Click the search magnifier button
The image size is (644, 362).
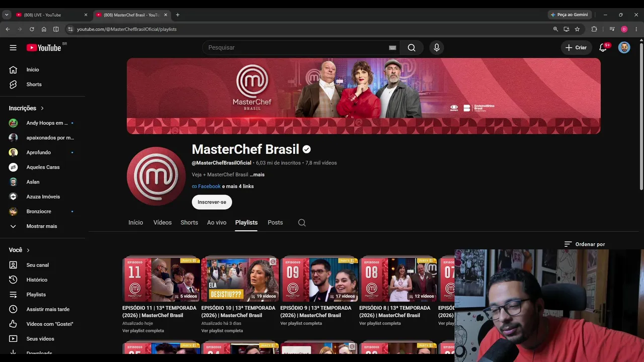(x=412, y=48)
